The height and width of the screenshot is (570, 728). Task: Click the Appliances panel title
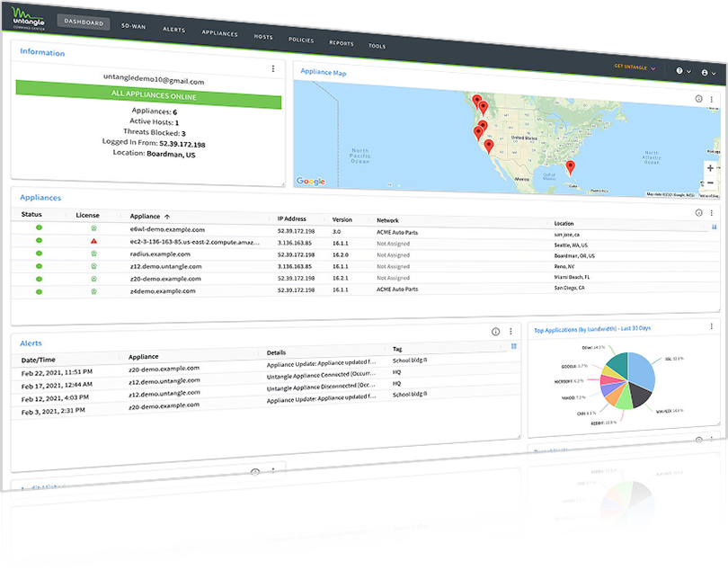[40, 198]
